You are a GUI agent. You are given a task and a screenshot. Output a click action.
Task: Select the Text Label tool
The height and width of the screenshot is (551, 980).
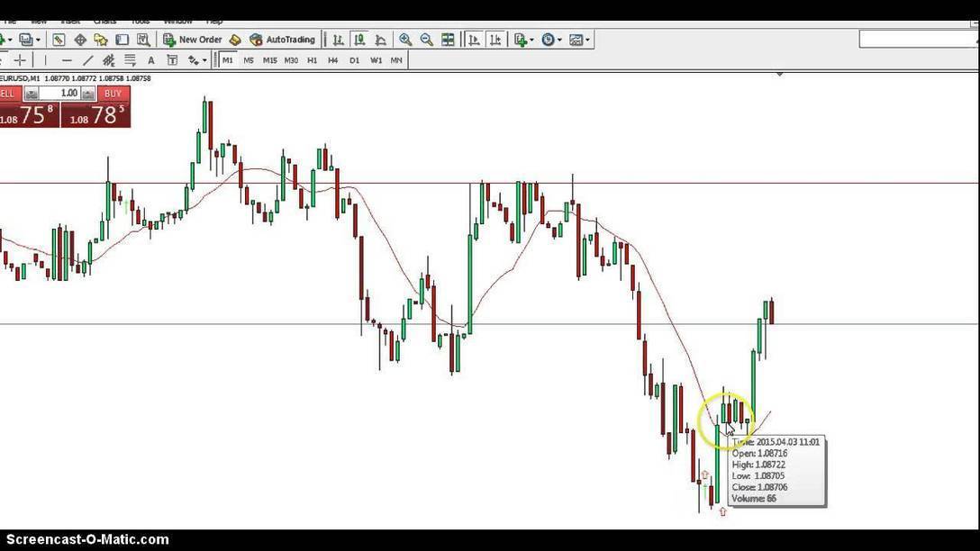click(172, 60)
